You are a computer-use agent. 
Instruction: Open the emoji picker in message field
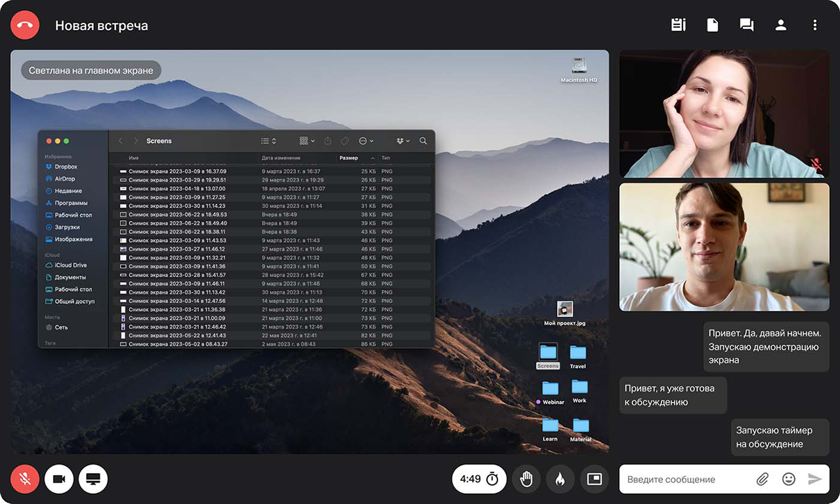pos(789,479)
